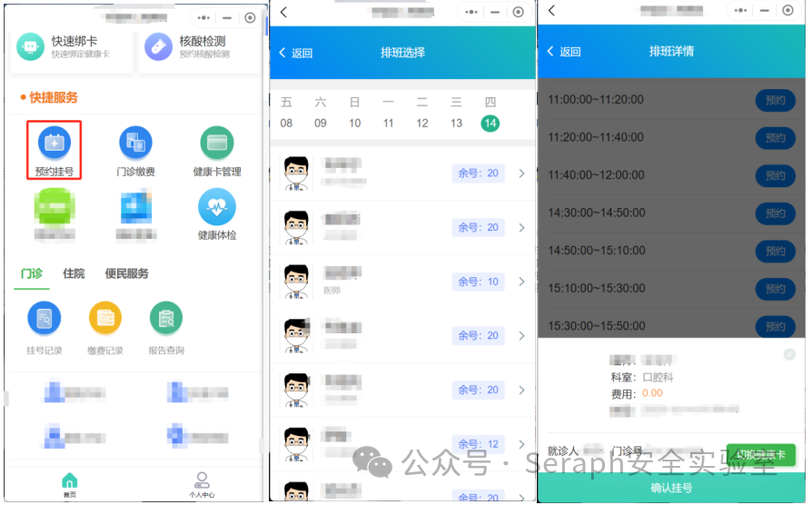The width and height of the screenshot is (812, 505).
Task: Open the 健康卡管理 icon
Action: click(217, 143)
